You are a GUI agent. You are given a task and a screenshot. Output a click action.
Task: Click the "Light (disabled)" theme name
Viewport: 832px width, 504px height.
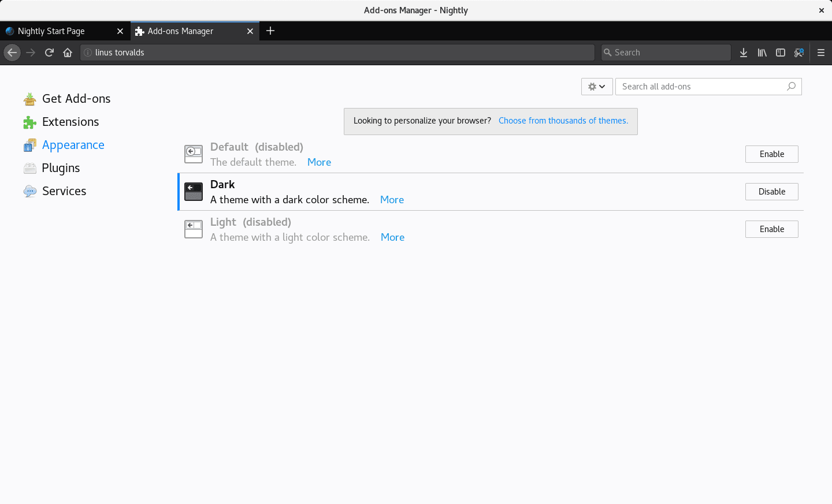(x=251, y=222)
